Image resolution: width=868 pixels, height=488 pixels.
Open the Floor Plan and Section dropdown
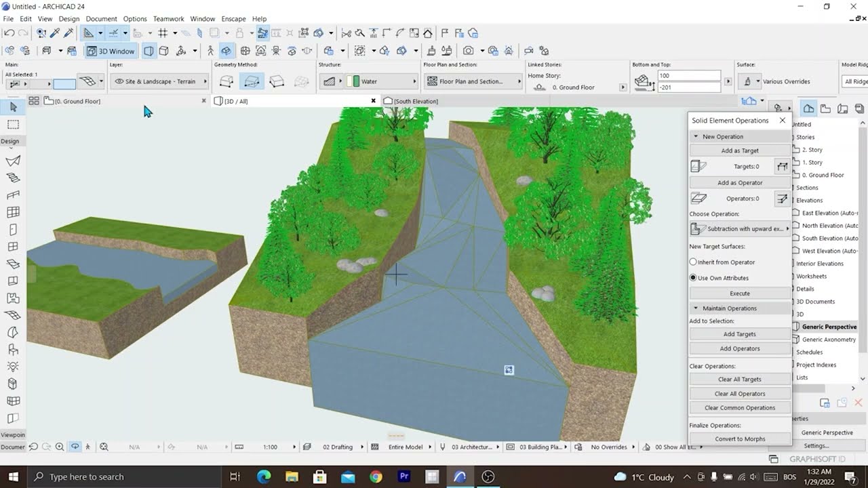pyautogui.click(x=473, y=81)
